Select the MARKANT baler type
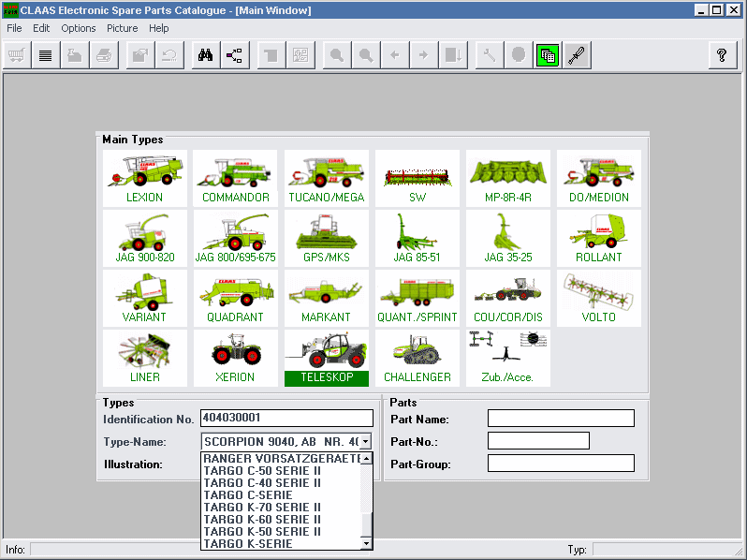Screen dimensions: 747x560 327,299
